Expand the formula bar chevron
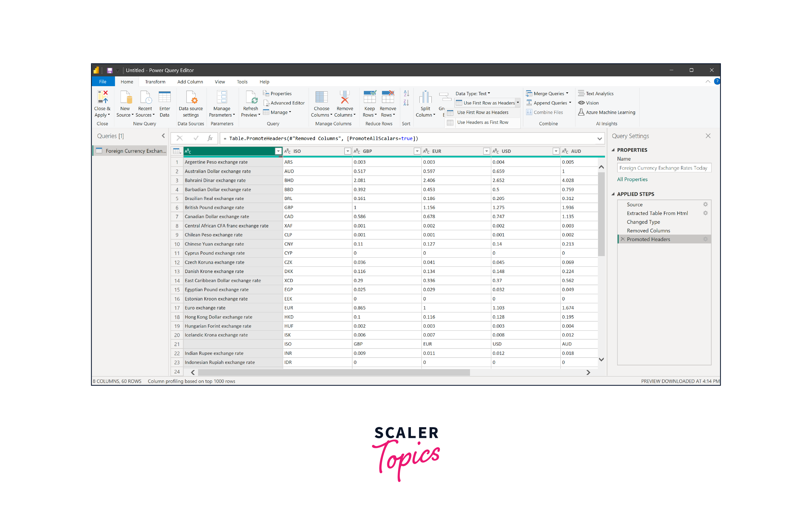 tap(600, 138)
